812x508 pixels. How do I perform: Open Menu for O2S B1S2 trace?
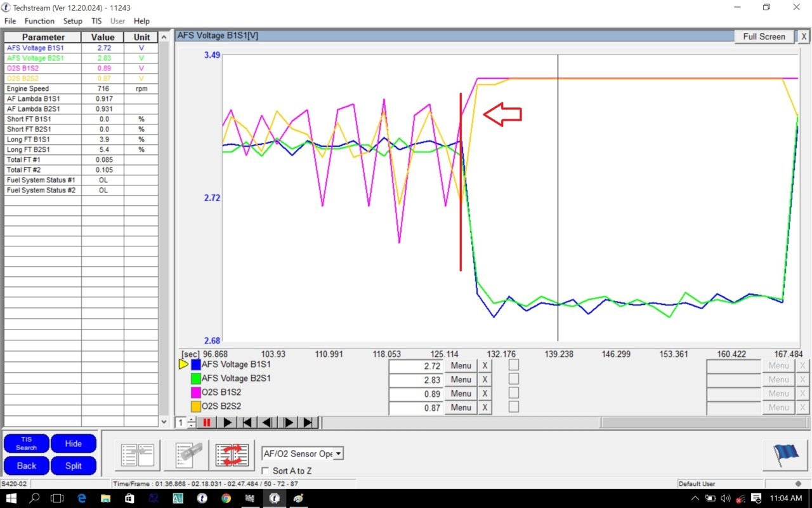tap(461, 394)
